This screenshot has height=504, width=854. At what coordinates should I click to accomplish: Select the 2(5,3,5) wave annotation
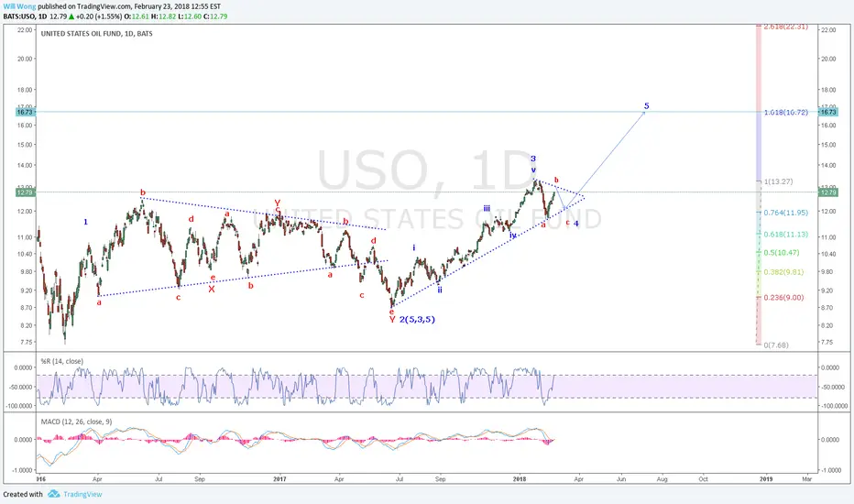coord(417,319)
